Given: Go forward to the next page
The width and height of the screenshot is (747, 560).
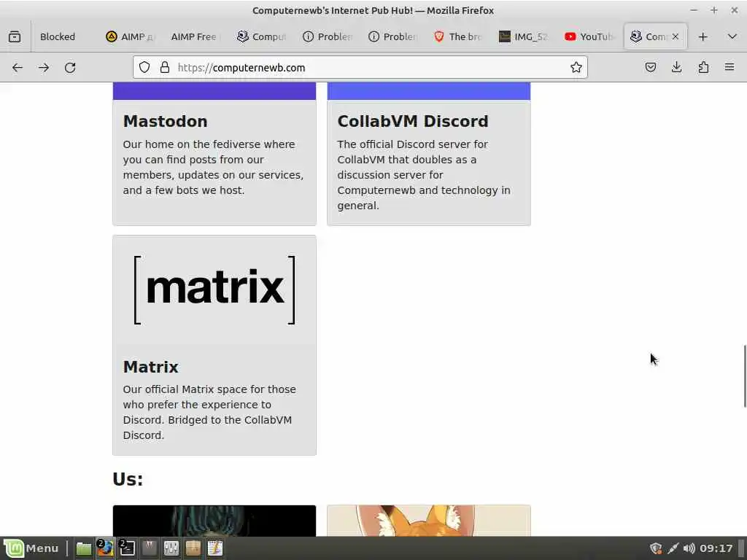Looking at the screenshot, I should 44,68.
